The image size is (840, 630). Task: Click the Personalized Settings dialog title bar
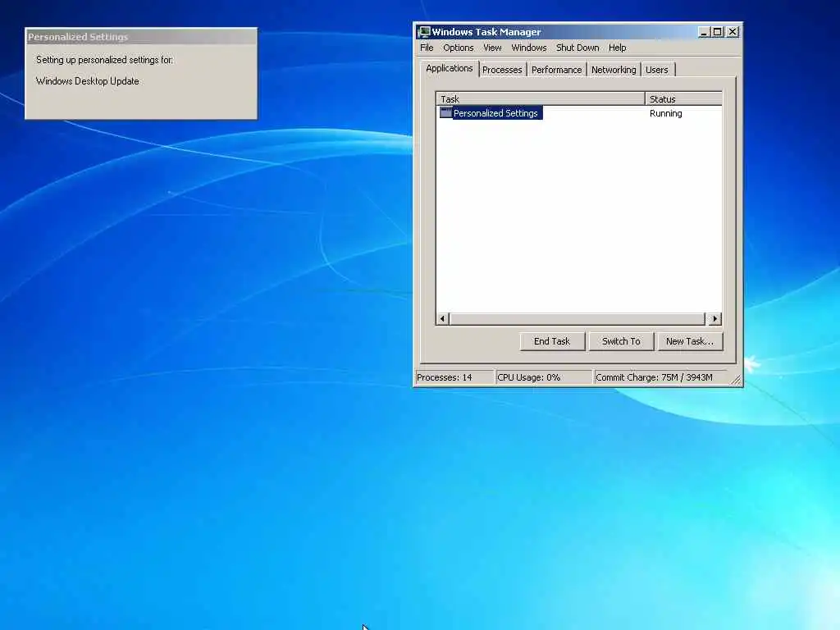pos(141,37)
